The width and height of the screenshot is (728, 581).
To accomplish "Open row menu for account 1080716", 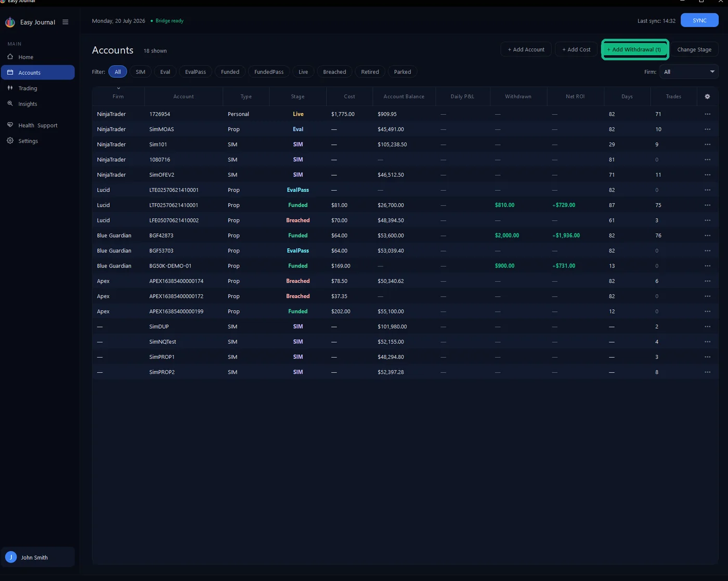I will point(707,160).
